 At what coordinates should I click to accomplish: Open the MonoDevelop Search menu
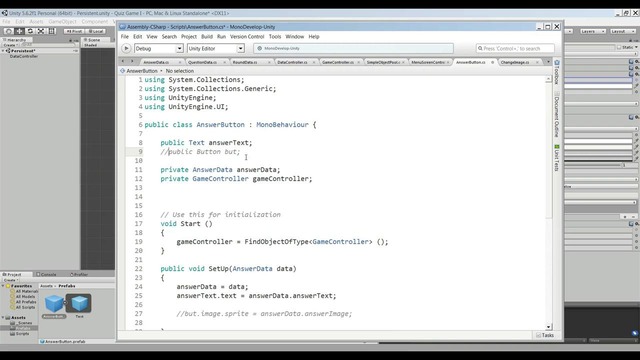coord(169,37)
